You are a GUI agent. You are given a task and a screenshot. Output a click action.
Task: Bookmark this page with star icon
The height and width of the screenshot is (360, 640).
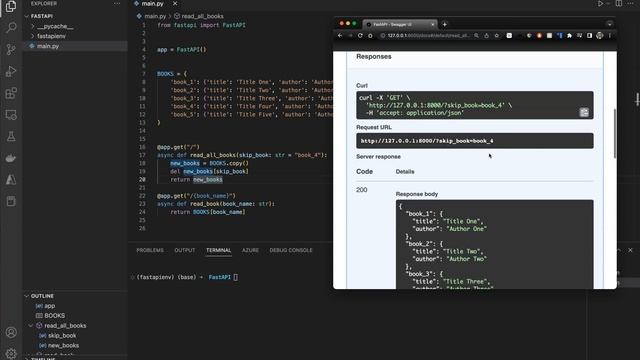point(496,36)
